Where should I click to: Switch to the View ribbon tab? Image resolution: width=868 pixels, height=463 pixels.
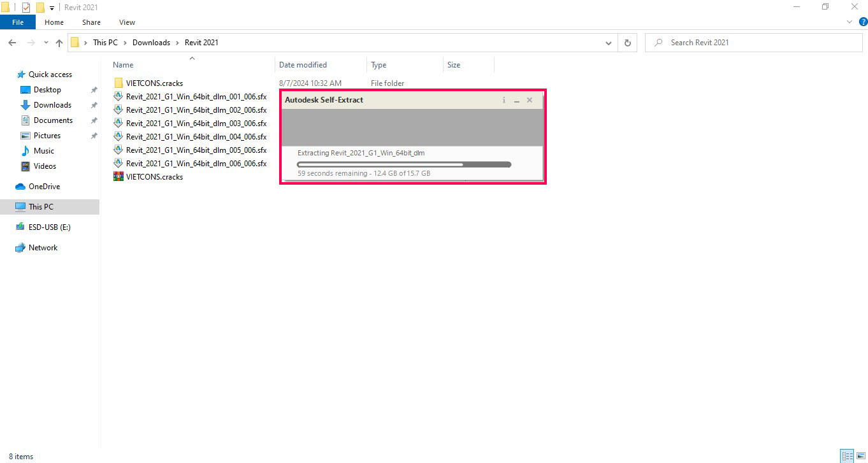click(x=127, y=22)
